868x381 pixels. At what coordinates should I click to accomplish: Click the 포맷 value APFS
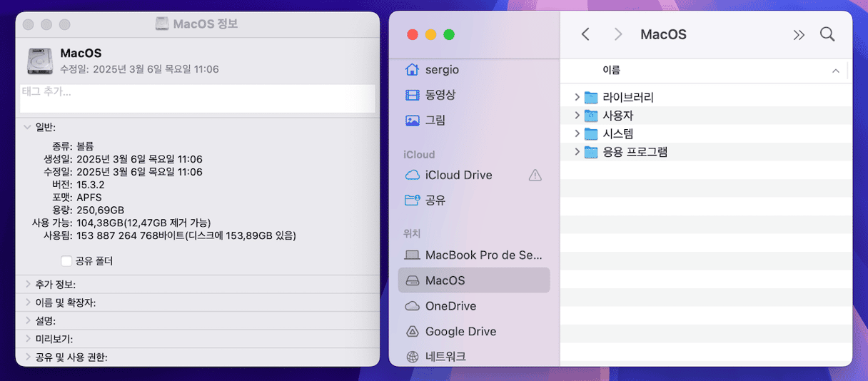89,197
